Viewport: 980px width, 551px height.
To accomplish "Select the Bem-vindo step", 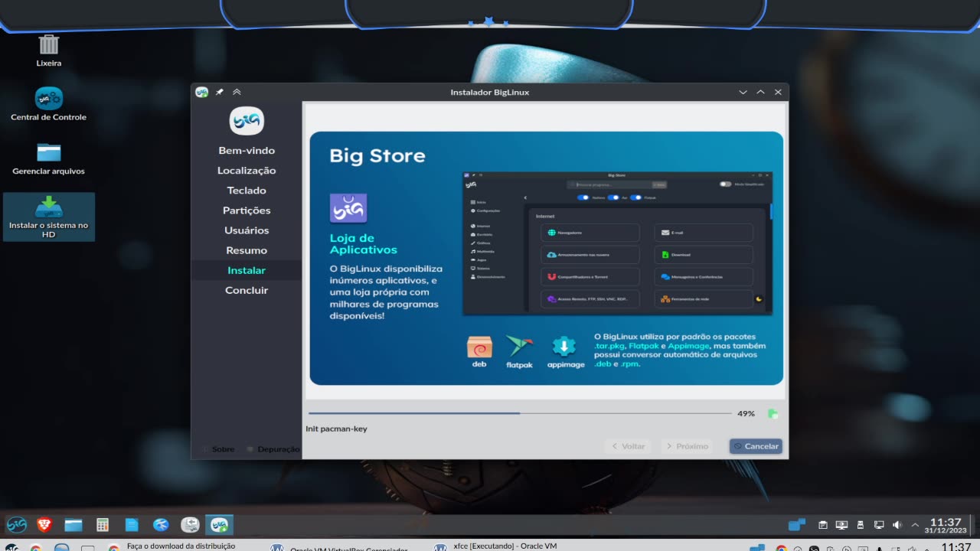I will click(x=247, y=151).
